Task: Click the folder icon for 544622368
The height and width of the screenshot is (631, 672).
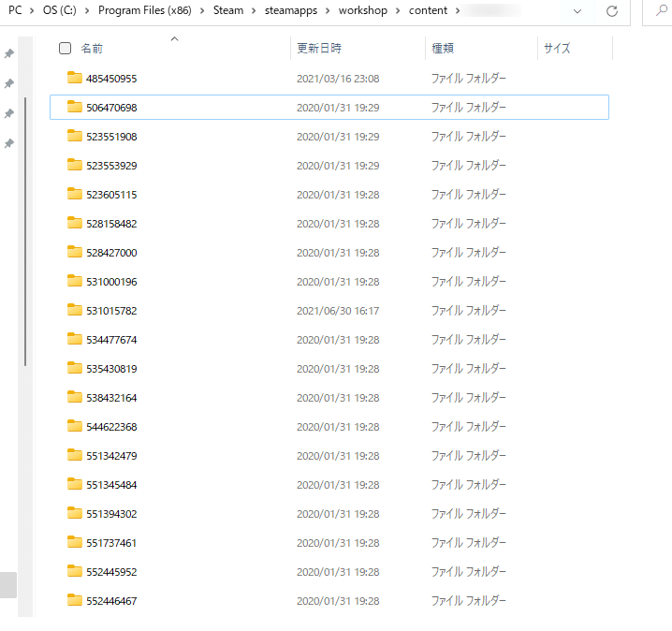Action: pos(75,427)
